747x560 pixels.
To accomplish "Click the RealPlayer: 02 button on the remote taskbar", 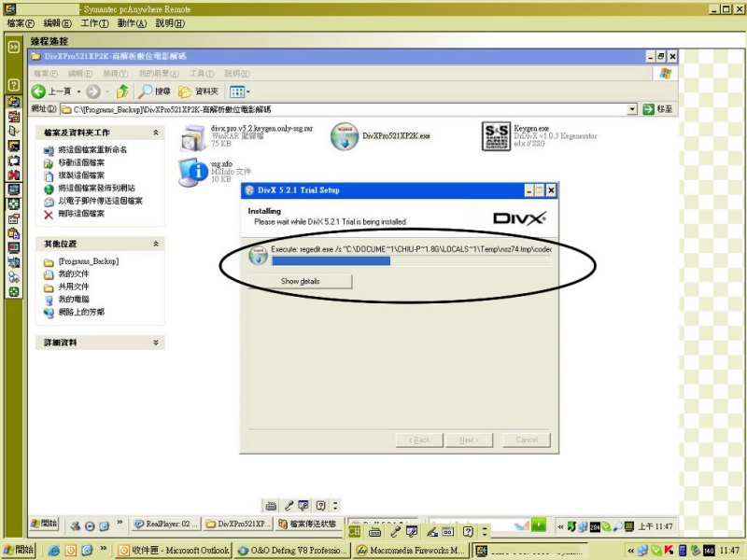I will coord(166,525).
